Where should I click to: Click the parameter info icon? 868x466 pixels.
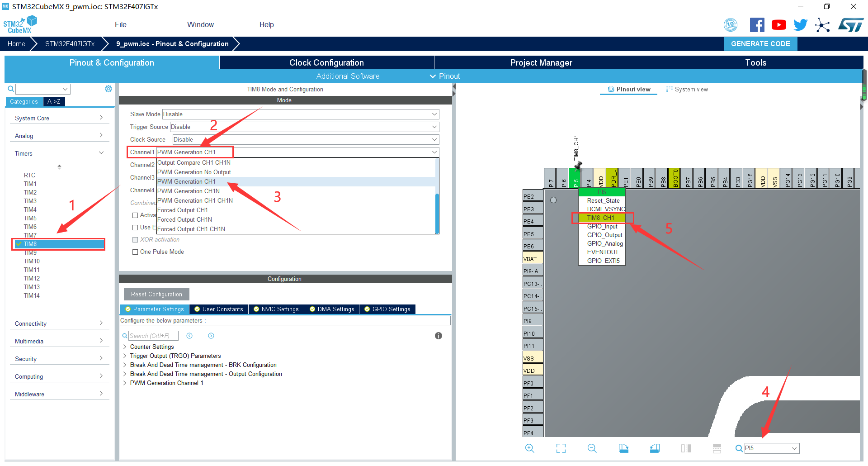438,336
